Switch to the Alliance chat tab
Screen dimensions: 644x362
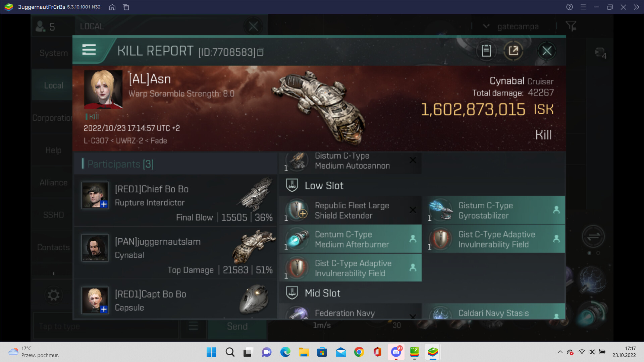tap(53, 183)
